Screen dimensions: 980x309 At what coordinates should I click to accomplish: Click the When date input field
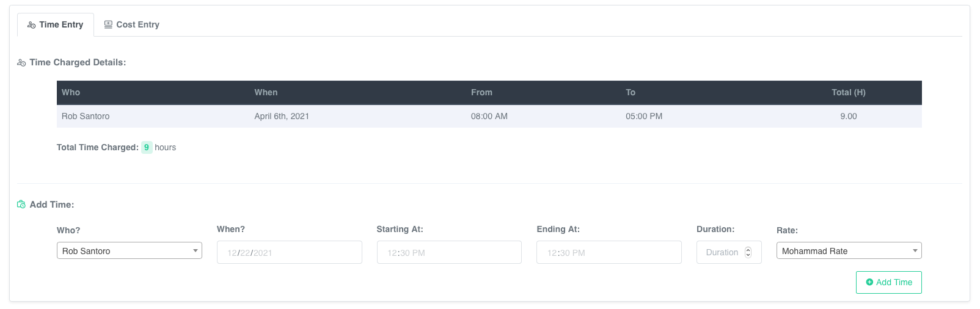[x=289, y=252]
